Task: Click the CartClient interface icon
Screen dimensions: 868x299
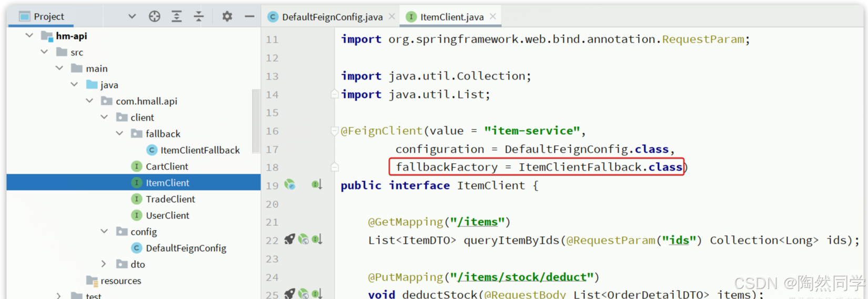Action: click(137, 166)
